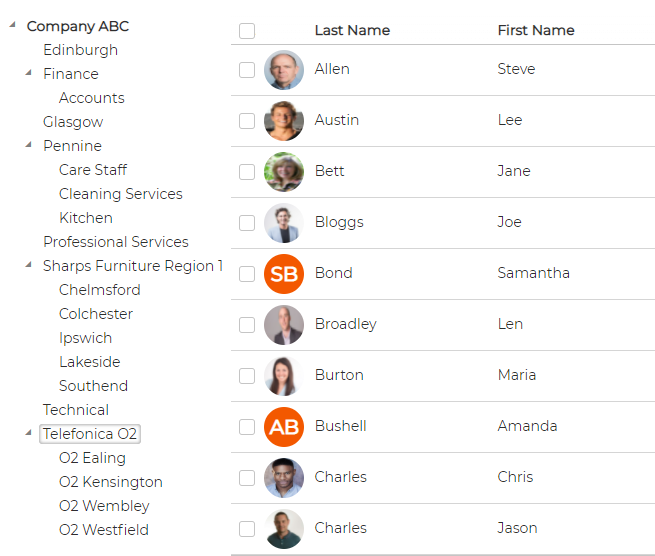Click Len Broadley's profile photo
Image resolution: width=655 pixels, height=556 pixels.
point(284,325)
